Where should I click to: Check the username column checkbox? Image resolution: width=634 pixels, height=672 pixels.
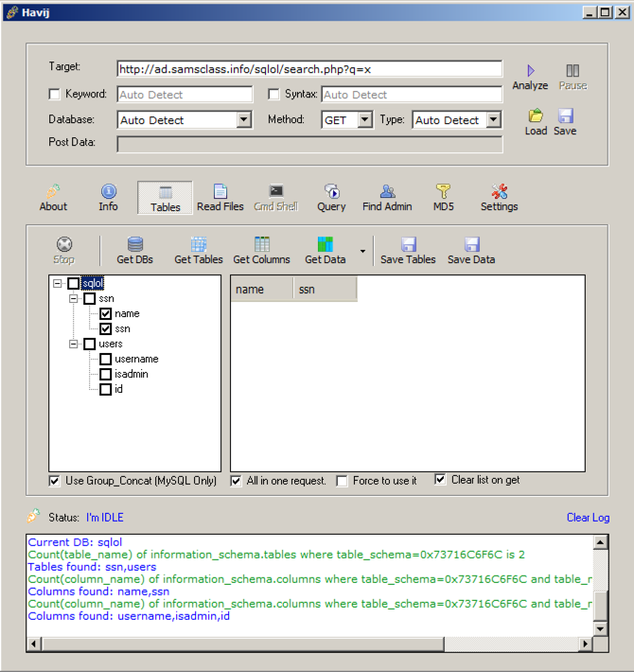pos(105,359)
